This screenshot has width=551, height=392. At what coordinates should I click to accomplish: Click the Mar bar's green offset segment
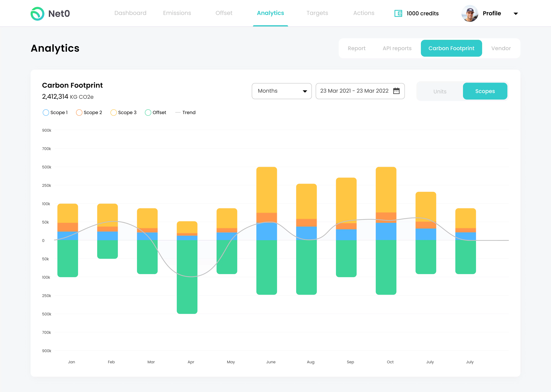(x=147, y=257)
